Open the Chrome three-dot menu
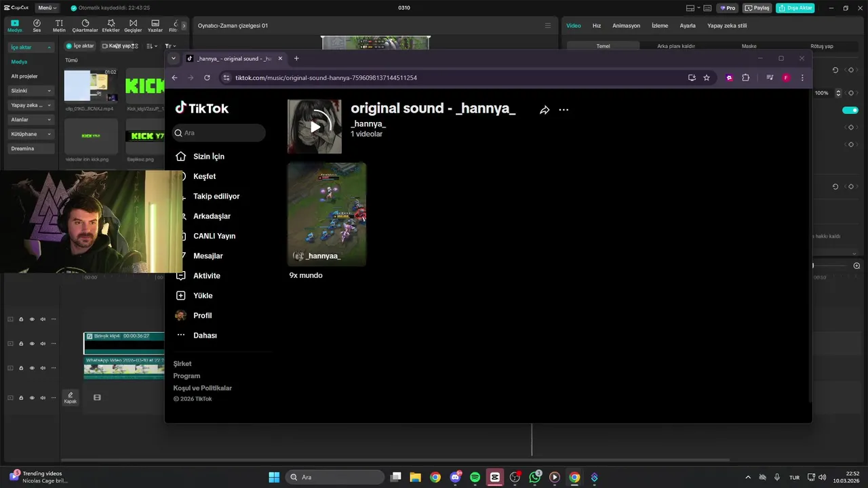Viewport: 868px width, 488px height. tap(802, 78)
